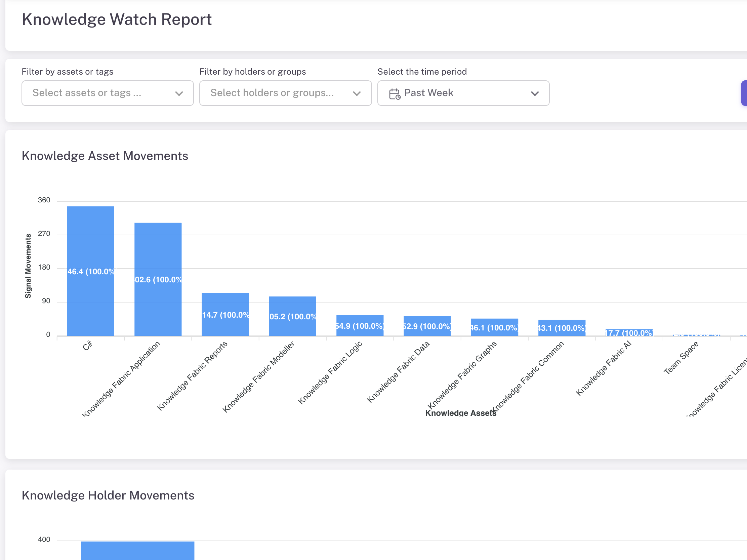This screenshot has height=560, width=747.
Task: Select the Knowledge Fabric Logic bar
Action: [x=360, y=325]
